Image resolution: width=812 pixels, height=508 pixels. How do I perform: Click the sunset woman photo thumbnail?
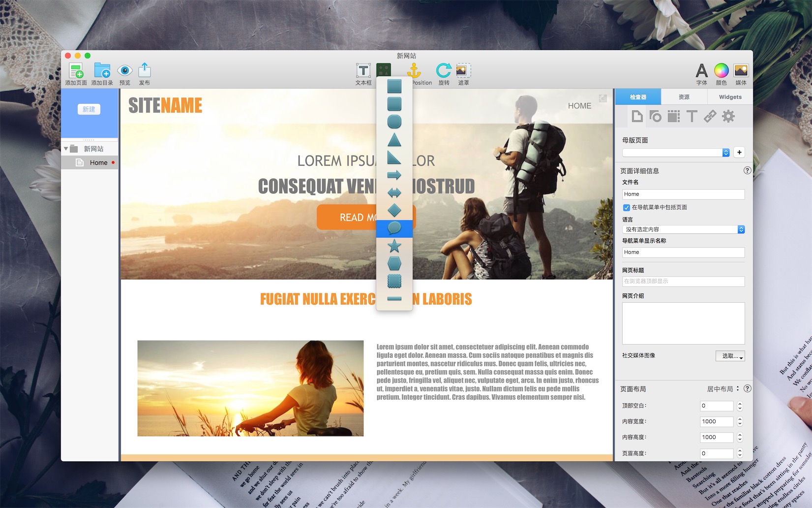point(250,388)
